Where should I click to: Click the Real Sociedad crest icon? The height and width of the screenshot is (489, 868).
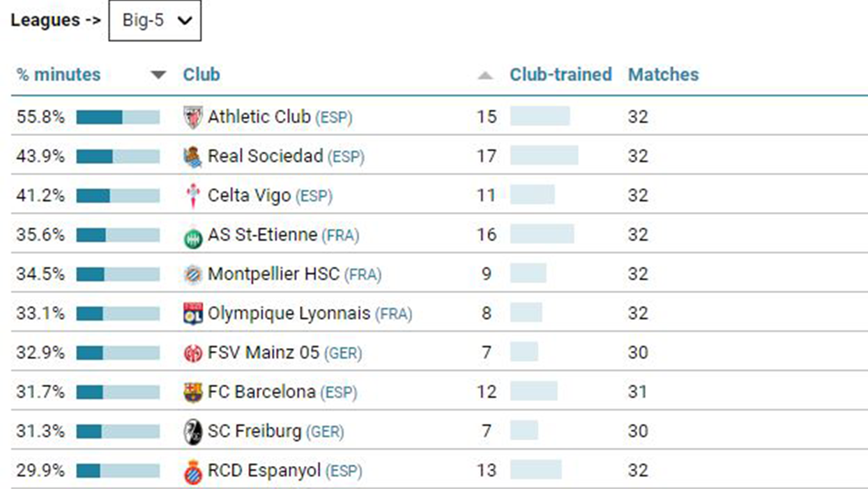[192, 157]
